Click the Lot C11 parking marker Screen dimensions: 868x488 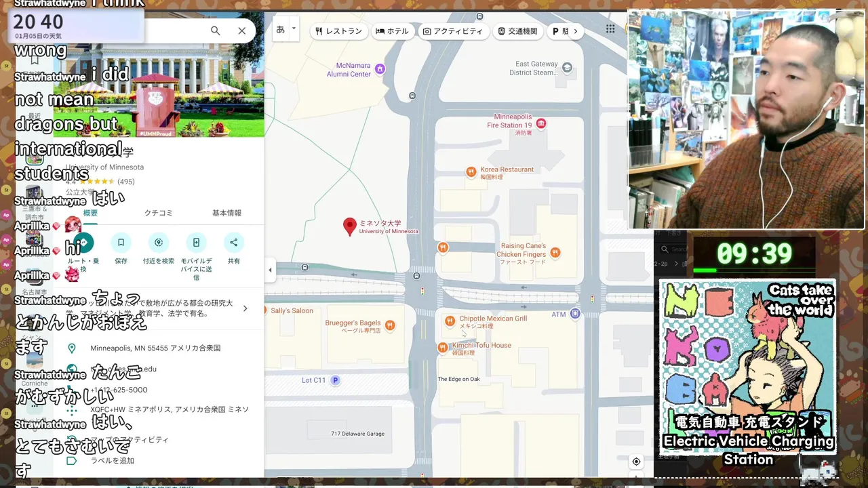click(335, 380)
